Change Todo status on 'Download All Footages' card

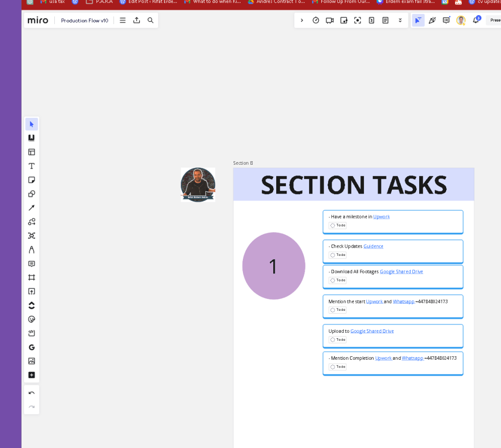(338, 280)
